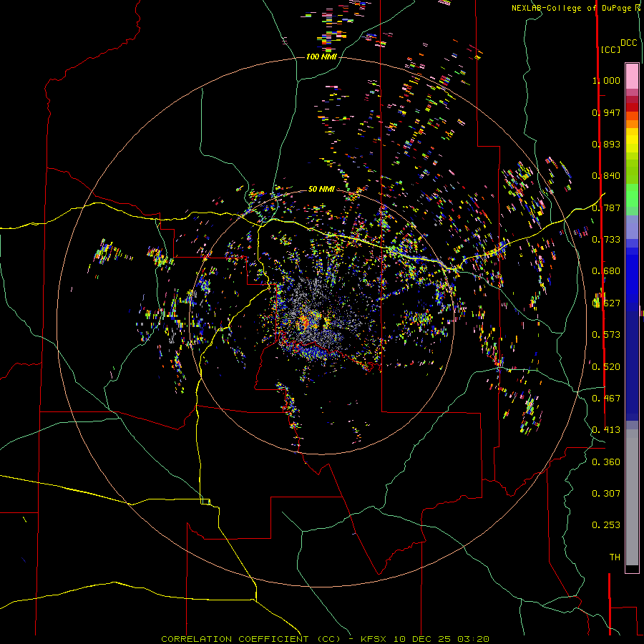Click the 0.307 scale value
644x644 pixels.
(606, 494)
